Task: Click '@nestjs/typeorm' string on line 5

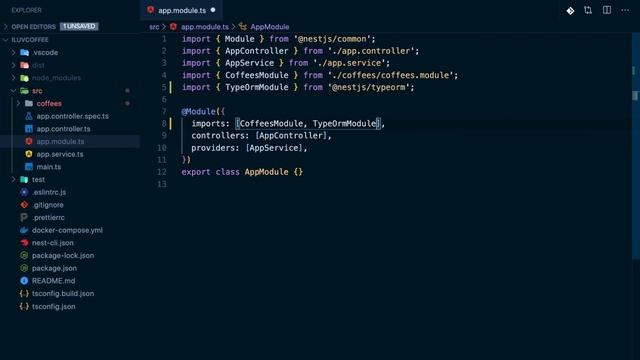Action: (x=369, y=87)
